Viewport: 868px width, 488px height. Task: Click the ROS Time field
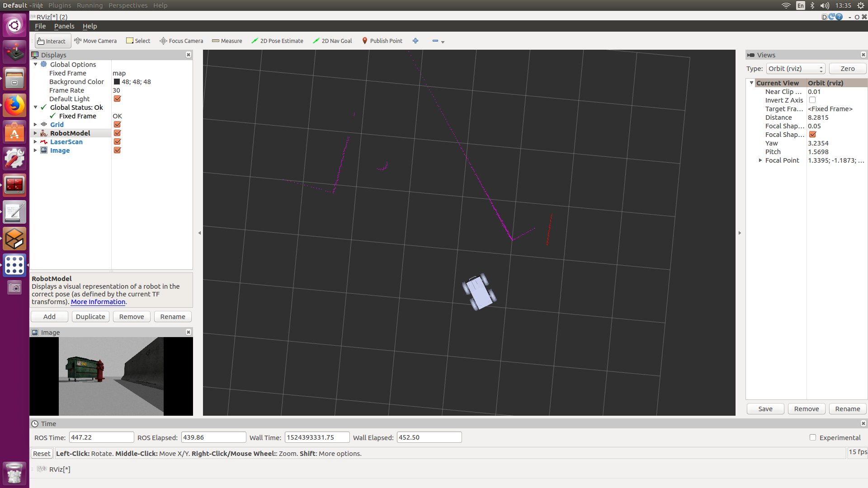[101, 437]
